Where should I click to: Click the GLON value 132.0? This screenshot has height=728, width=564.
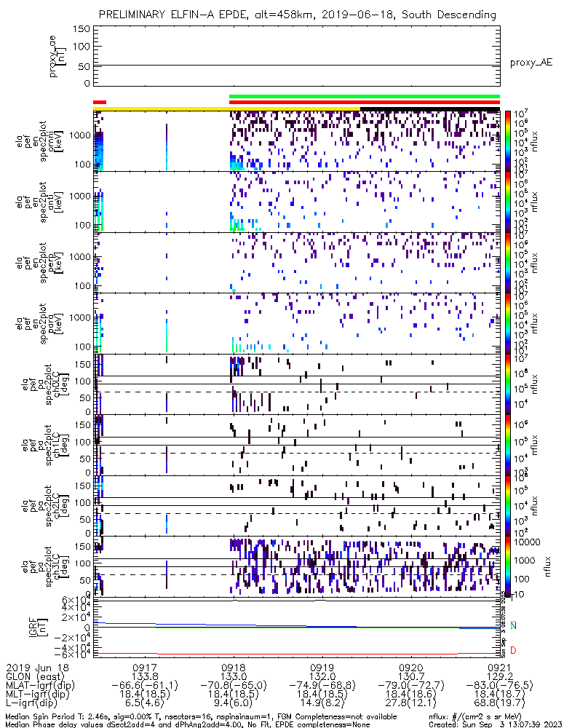pos(322,677)
